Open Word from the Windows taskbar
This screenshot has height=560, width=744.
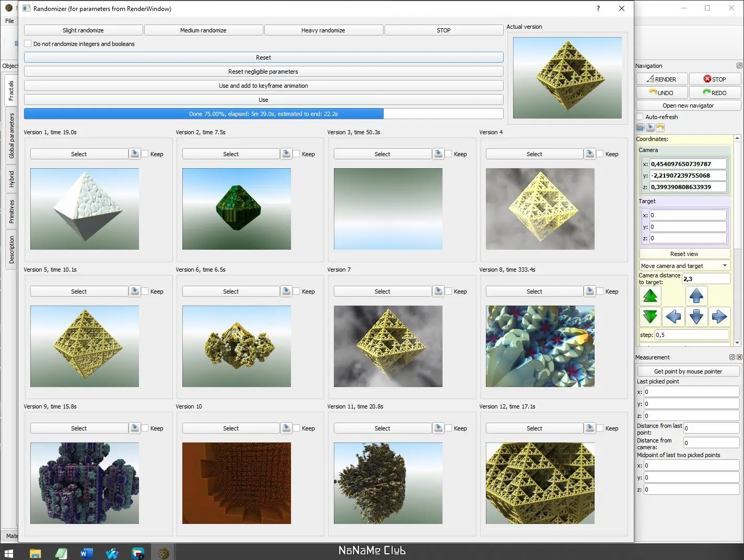(87, 553)
